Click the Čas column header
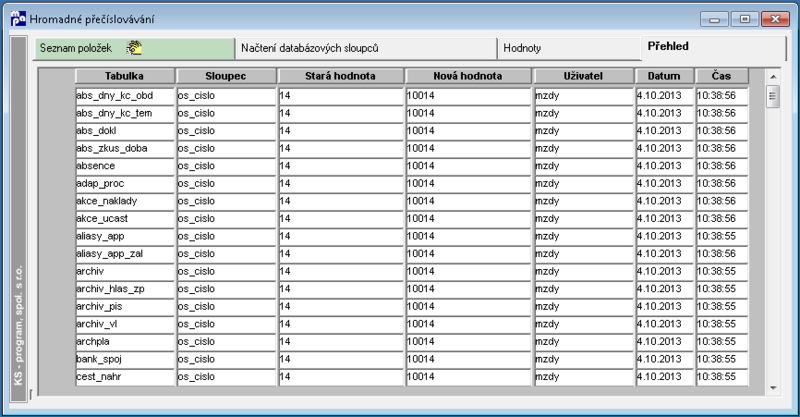The height and width of the screenshot is (417, 800). pos(722,76)
